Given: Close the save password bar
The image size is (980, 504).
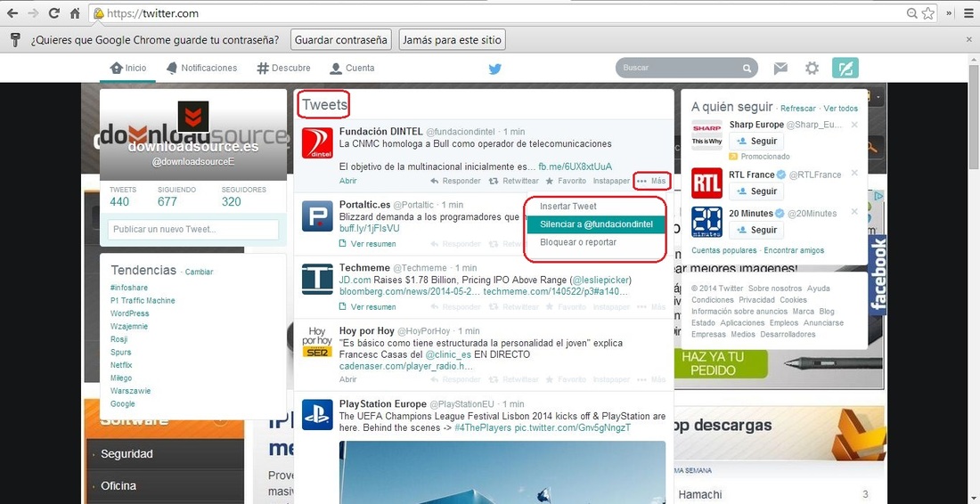Looking at the screenshot, I should [968, 40].
